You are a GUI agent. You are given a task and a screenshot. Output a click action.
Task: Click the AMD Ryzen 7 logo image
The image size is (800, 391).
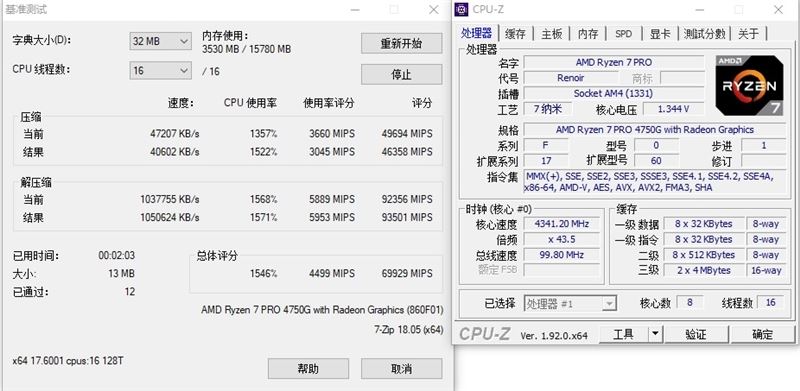click(749, 85)
